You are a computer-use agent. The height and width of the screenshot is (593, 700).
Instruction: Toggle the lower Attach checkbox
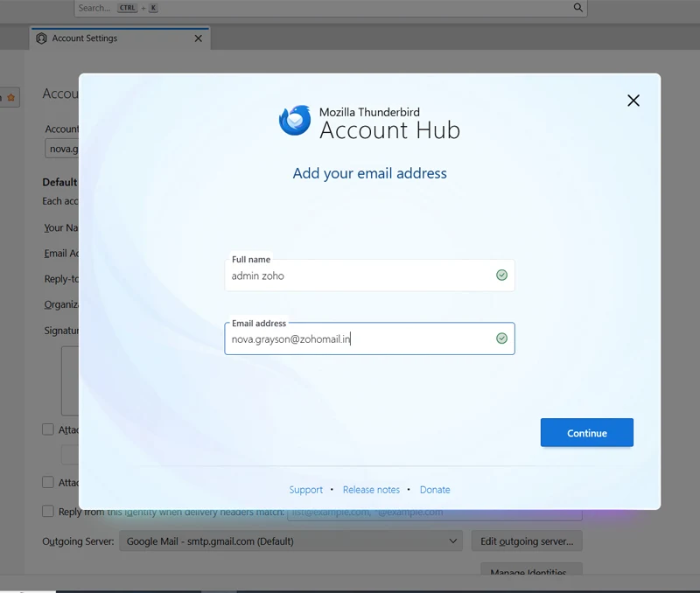48,482
